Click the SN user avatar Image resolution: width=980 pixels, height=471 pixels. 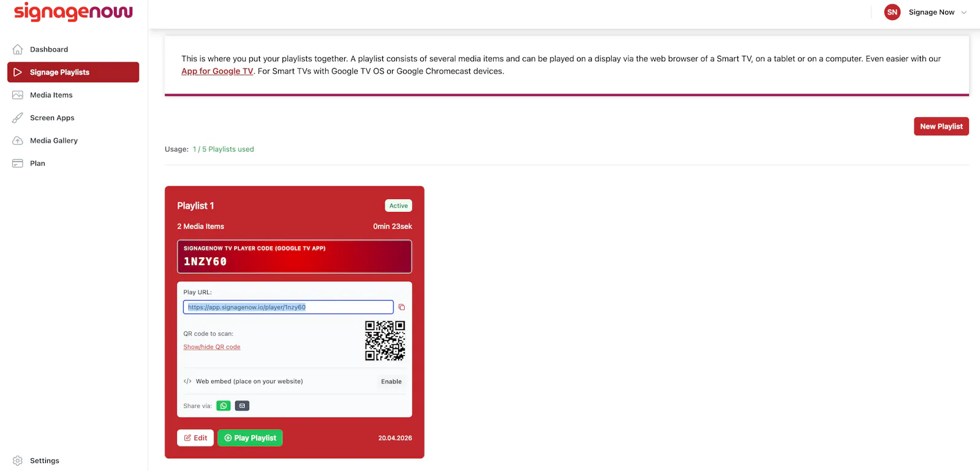point(892,12)
